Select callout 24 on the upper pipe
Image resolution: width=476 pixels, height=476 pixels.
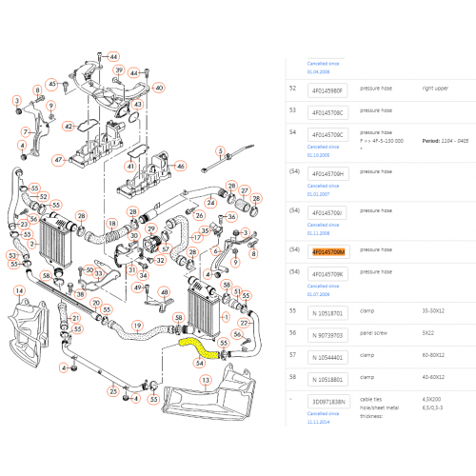[210, 203]
